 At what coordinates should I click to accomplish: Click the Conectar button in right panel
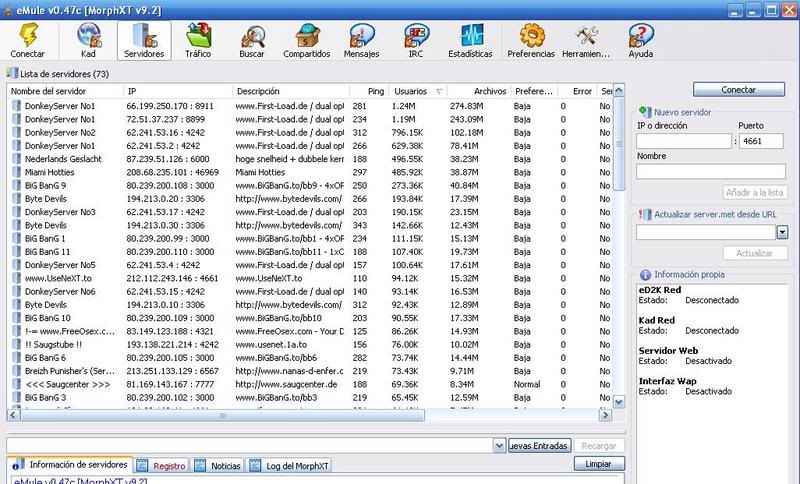(739, 90)
